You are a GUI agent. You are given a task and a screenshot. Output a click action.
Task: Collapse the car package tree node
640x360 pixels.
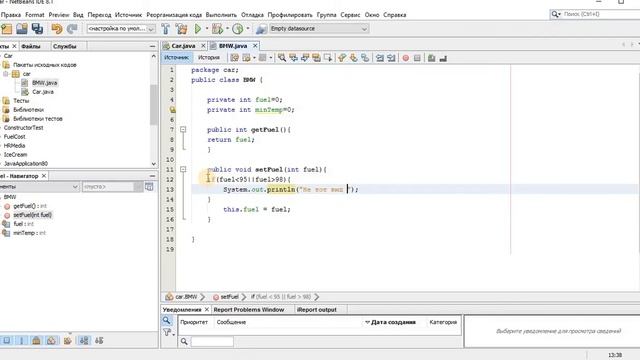click(x=6, y=74)
